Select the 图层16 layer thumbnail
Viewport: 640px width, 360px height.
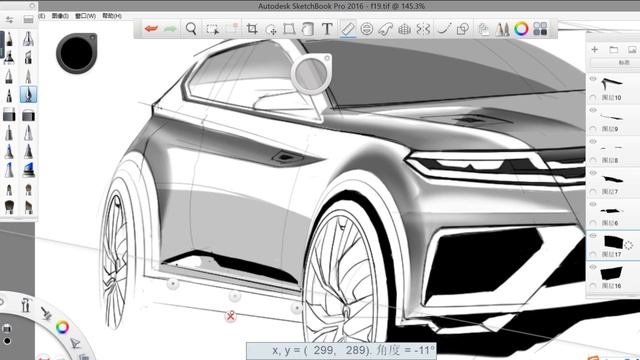point(611,273)
